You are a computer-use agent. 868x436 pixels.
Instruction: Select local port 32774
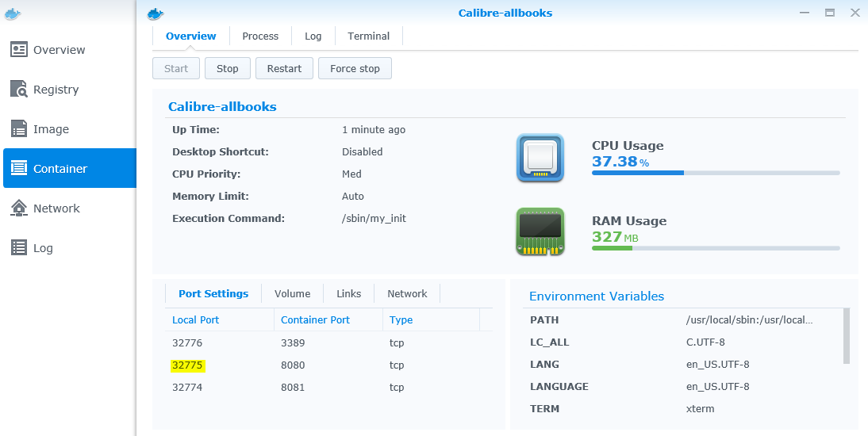click(x=187, y=388)
